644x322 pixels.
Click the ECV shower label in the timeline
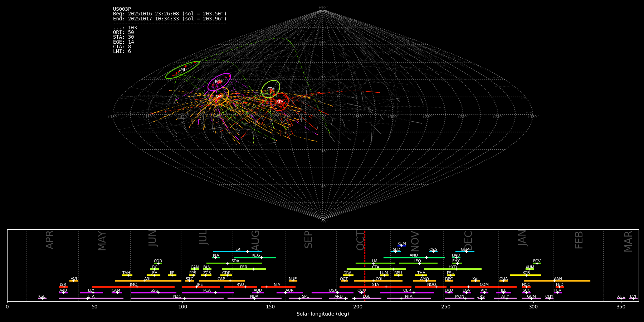click(x=537, y=261)
